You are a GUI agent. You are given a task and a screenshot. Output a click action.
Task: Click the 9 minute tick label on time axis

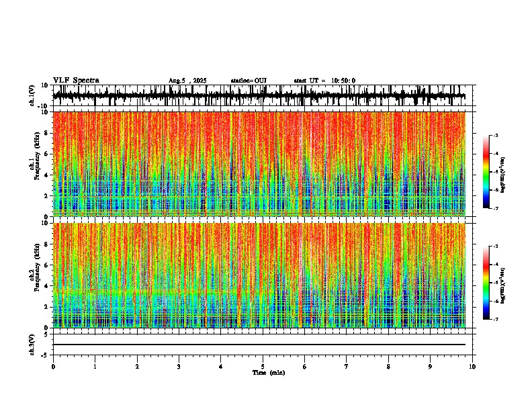430,367
